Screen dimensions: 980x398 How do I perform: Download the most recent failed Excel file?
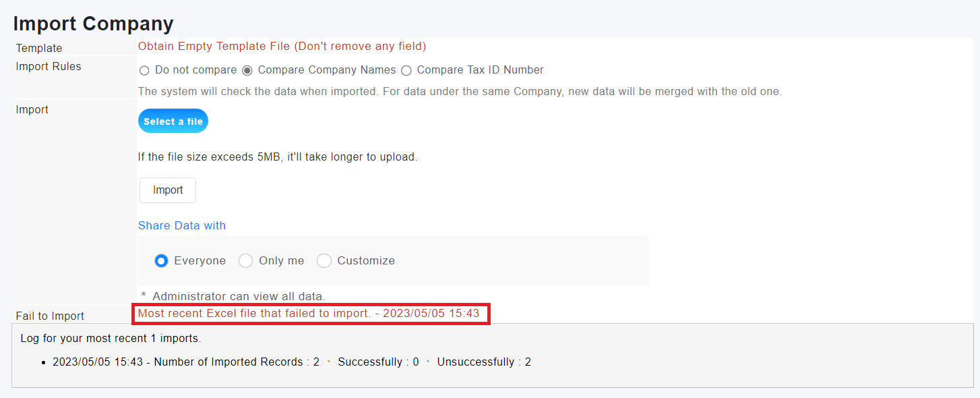[x=309, y=313]
